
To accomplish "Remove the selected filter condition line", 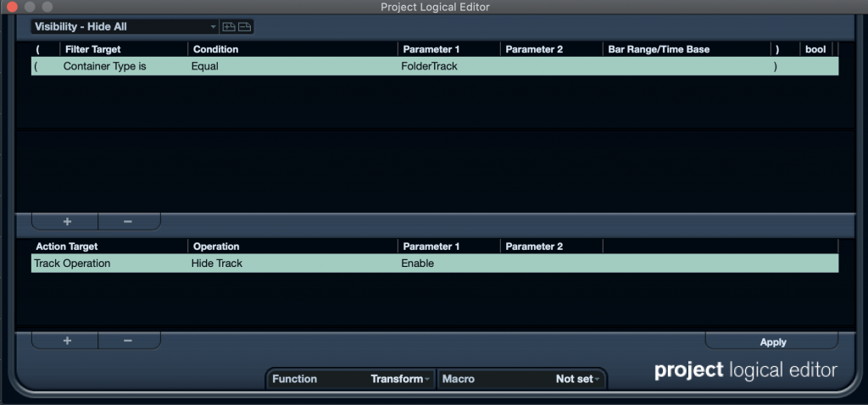I will (128, 221).
